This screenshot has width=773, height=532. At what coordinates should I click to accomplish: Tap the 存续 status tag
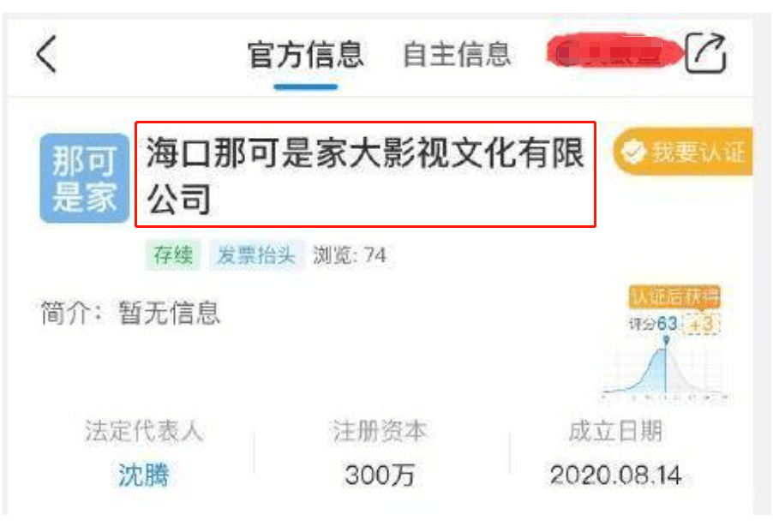click(x=173, y=255)
